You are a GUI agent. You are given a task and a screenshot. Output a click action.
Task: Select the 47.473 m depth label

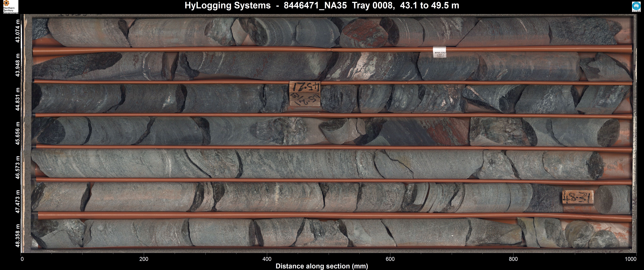pos(18,201)
